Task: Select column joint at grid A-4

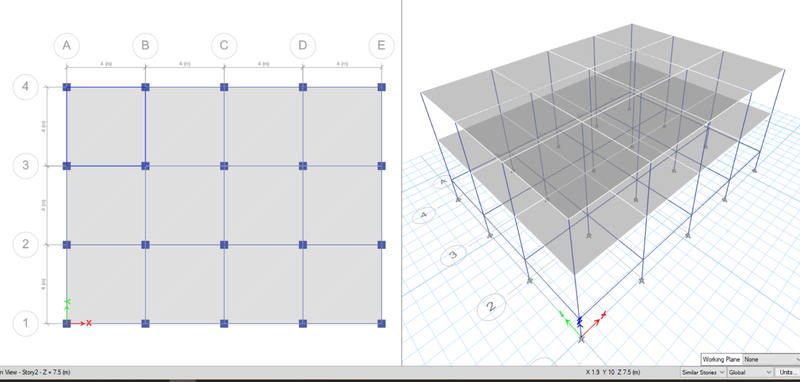Action: [66, 87]
